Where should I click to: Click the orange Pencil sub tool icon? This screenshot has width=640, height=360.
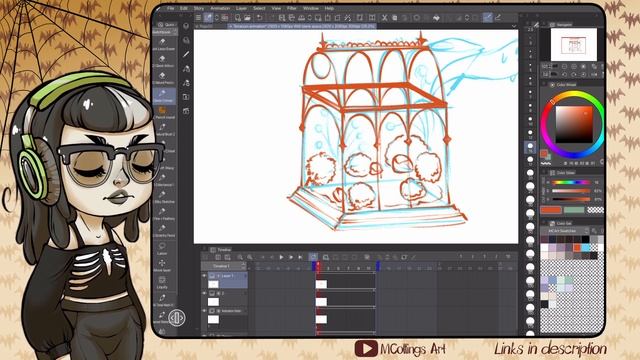click(x=162, y=110)
